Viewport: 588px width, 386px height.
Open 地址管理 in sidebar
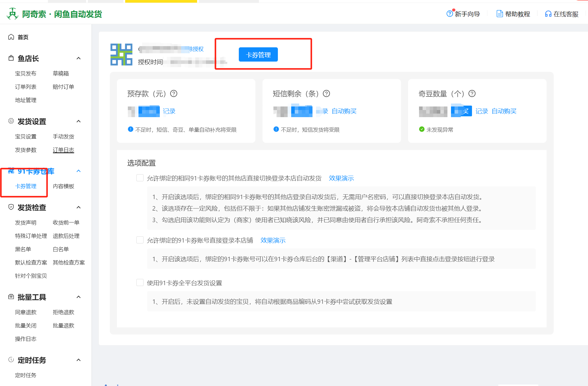26,100
